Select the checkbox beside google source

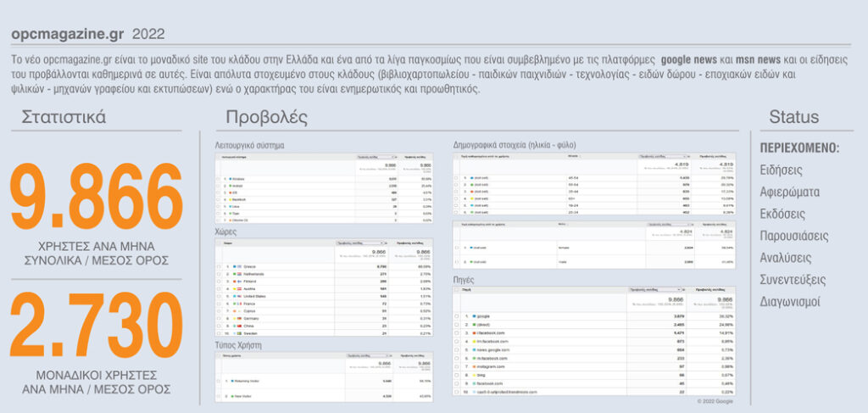457,316
